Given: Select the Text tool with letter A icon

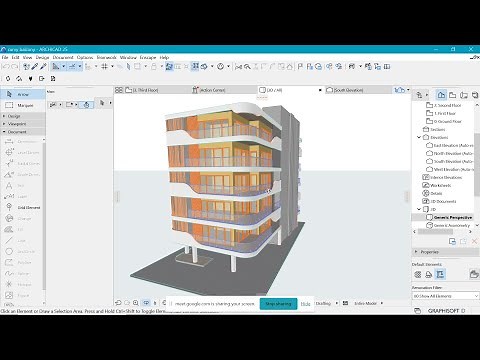Looking at the screenshot, I should [22, 185].
